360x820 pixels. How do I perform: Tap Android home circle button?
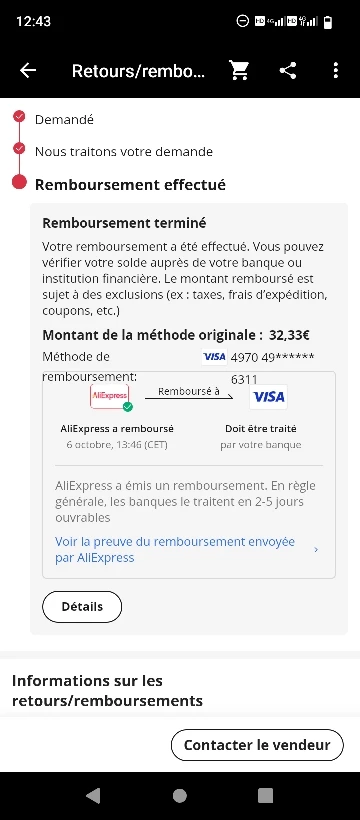click(179, 795)
